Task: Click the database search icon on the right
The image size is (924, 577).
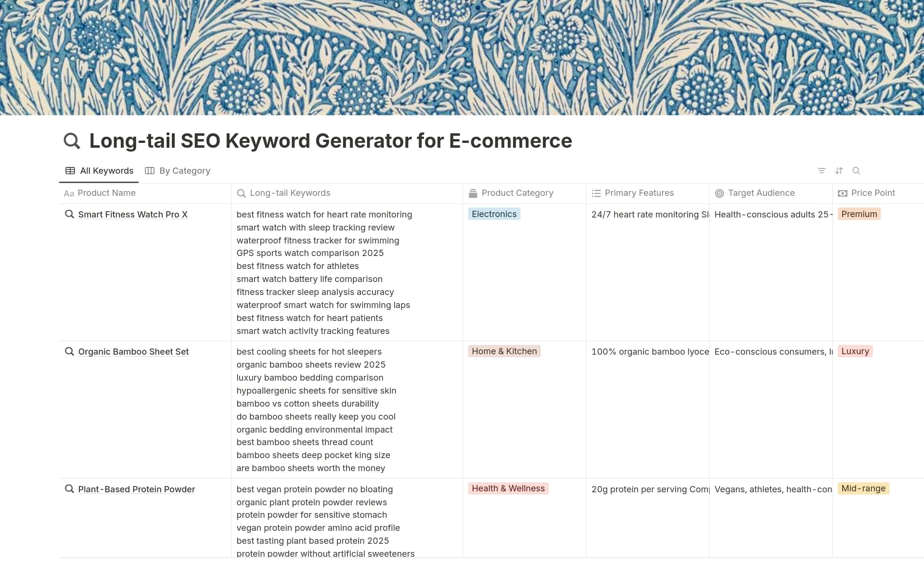Action: coord(857,171)
